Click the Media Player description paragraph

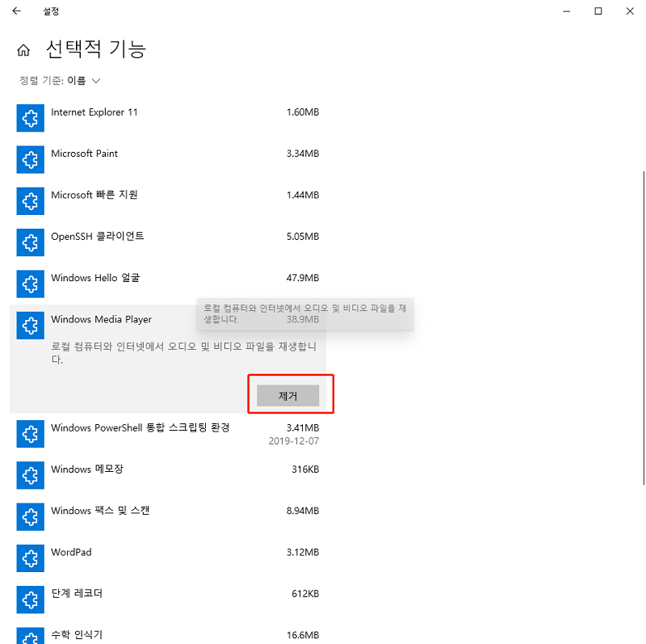pos(184,352)
